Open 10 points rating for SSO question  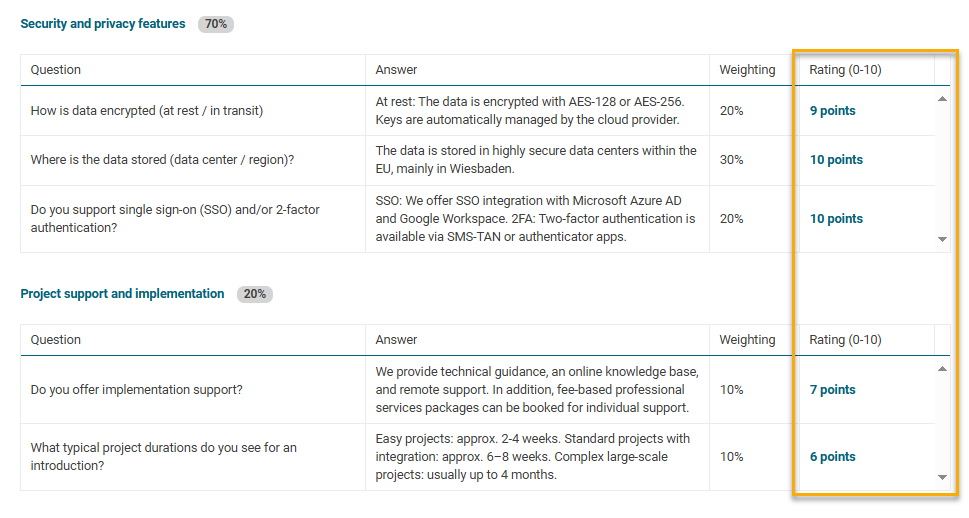836,219
